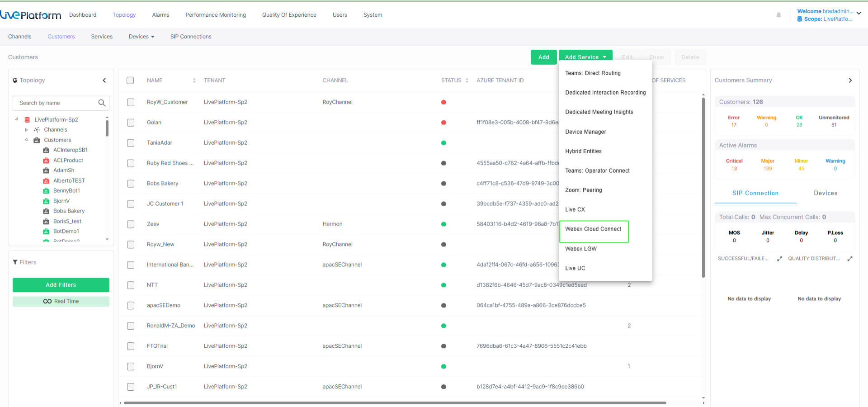868x407 pixels.
Task: Click the green BennyBot1 customer icon
Action: 46,191
